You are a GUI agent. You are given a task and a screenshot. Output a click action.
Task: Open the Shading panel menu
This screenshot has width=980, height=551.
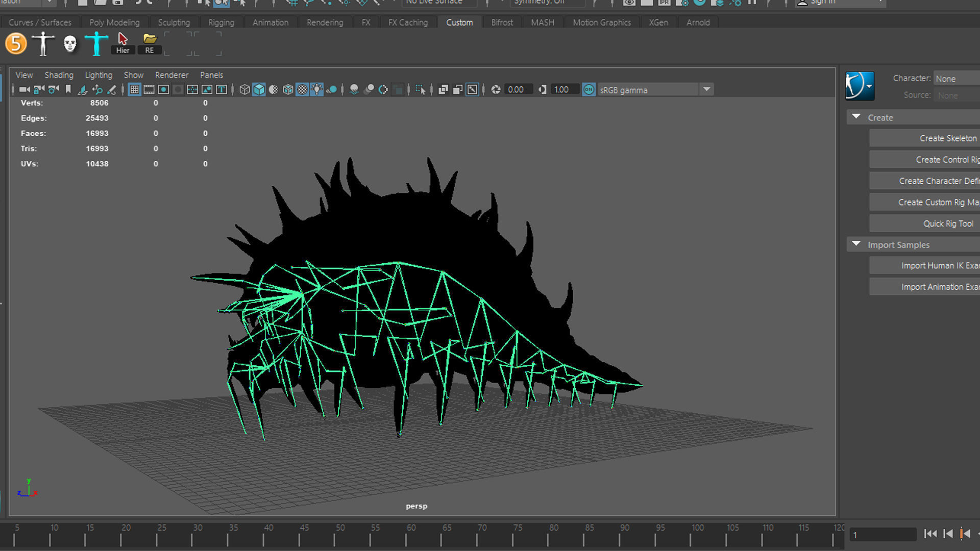[59, 75]
